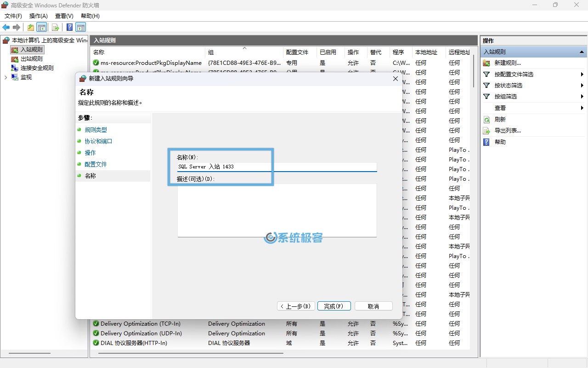This screenshot has width=588, height=368.
Task: Click the 刷新 refresh icon in actions pane
Action: 486,120
